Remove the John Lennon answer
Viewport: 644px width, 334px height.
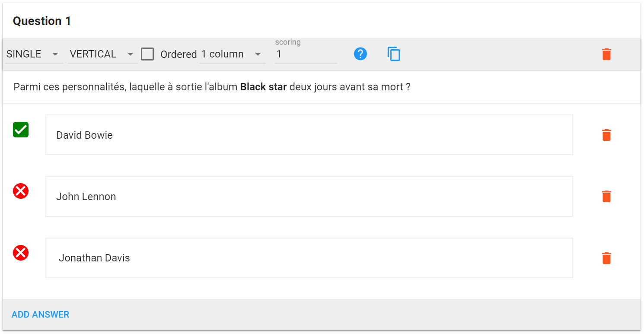click(x=606, y=196)
